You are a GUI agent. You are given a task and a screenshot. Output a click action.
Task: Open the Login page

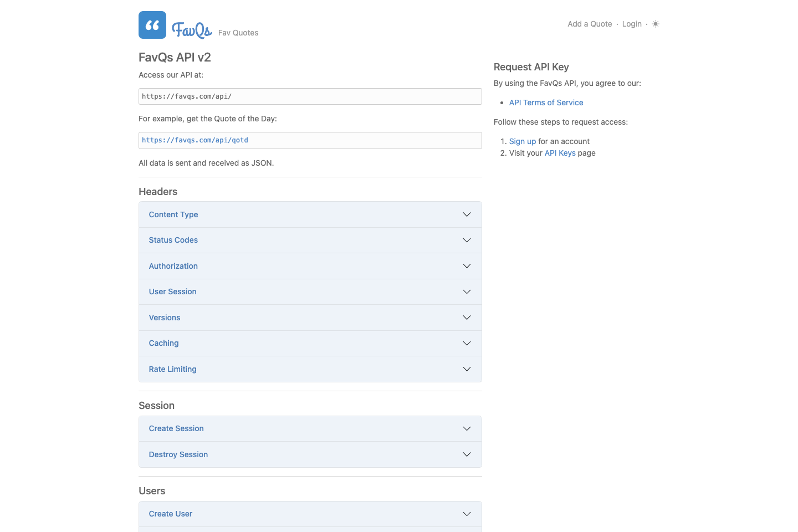coord(632,24)
